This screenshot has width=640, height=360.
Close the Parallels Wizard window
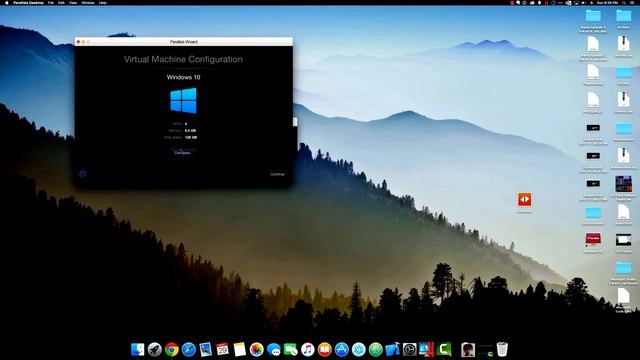[78, 42]
